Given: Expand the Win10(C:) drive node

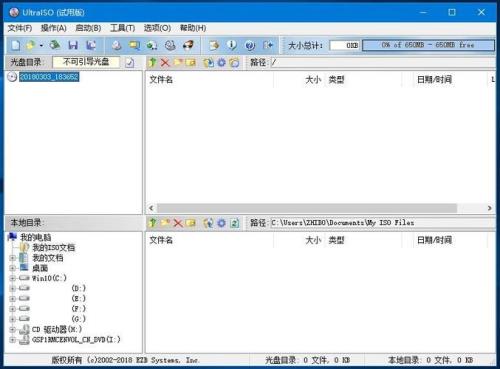Looking at the screenshot, I should click(x=13, y=278).
